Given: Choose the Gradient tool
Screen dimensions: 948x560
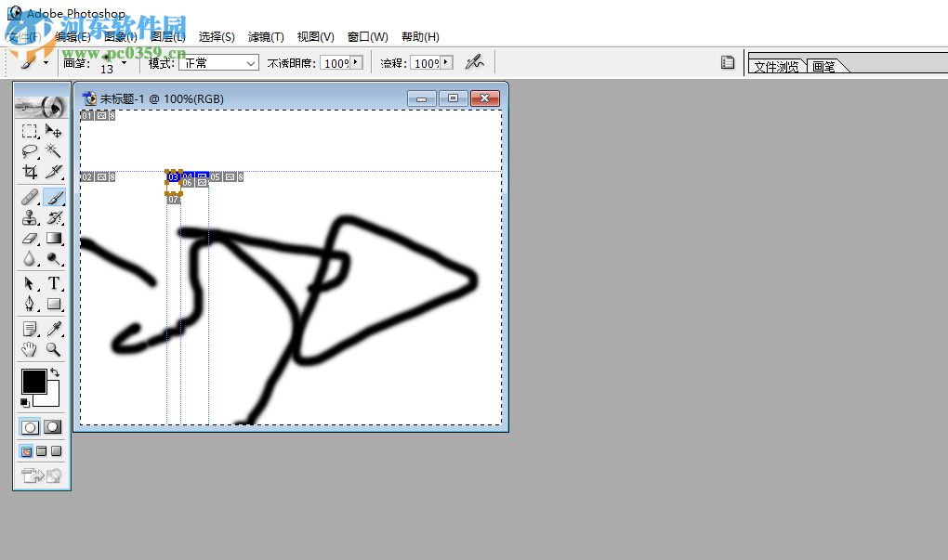Looking at the screenshot, I should coord(53,238).
